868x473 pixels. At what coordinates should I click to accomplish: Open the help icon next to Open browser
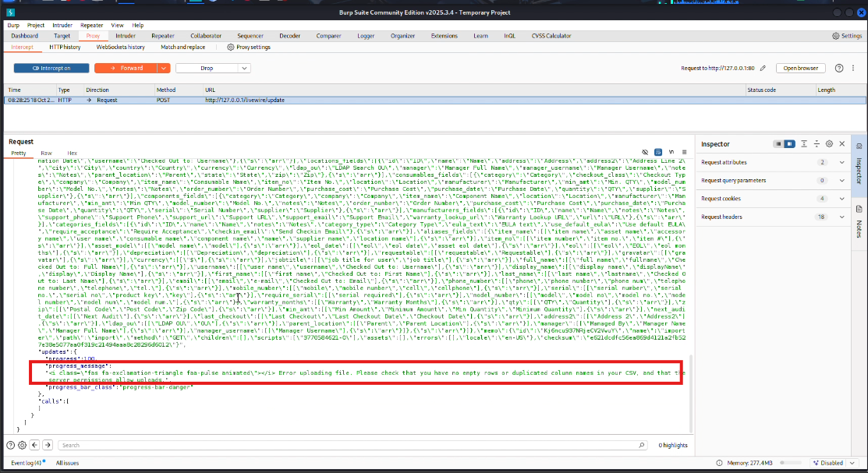point(839,68)
